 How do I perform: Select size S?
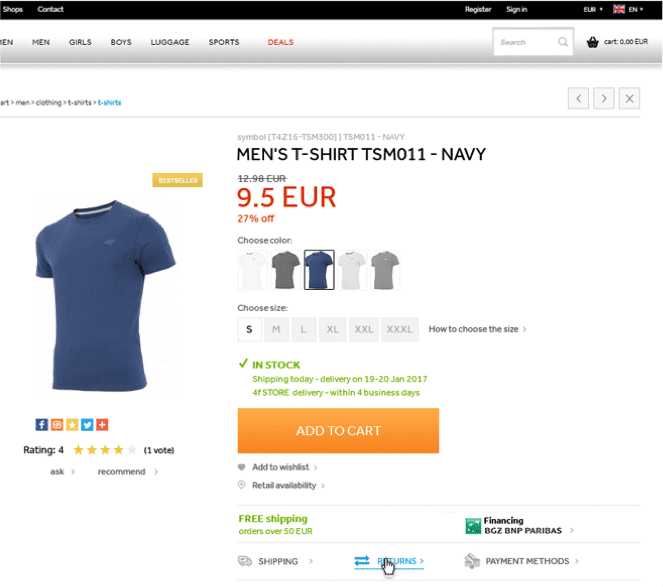pyautogui.click(x=249, y=329)
